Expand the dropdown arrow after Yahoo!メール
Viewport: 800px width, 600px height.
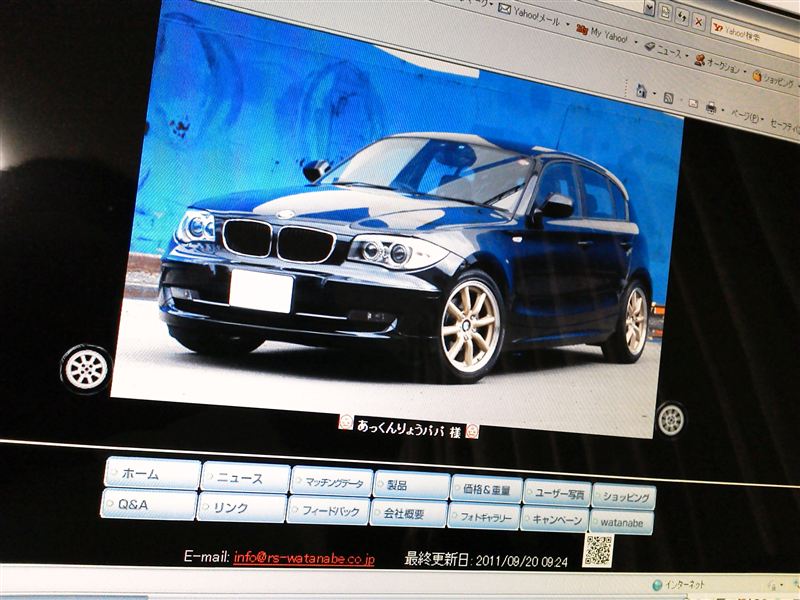coord(567,24)
